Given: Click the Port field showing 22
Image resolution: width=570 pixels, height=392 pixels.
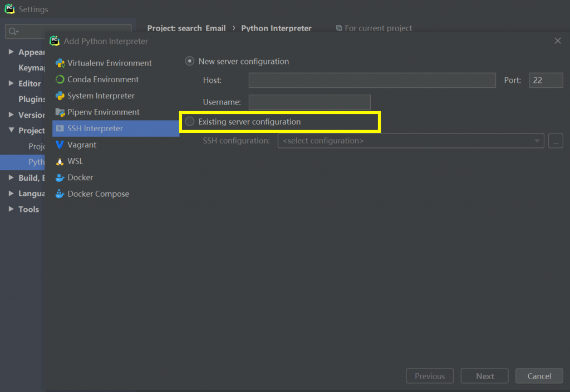Looking at the screenshot, I should (x=546, y=80).
